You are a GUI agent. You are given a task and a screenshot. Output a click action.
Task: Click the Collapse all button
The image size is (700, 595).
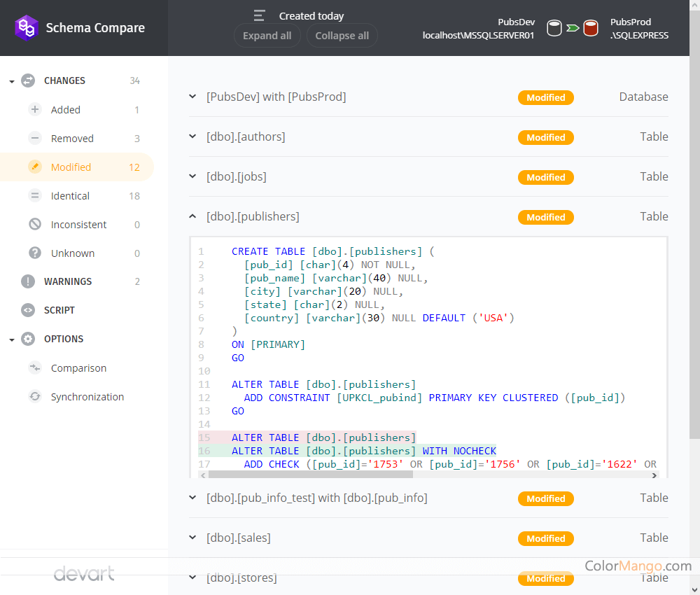click(x=342, y=36)
